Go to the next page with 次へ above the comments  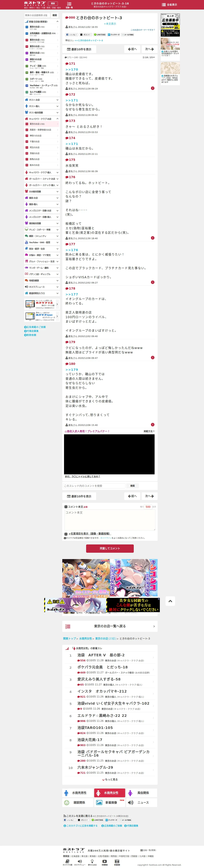pos(149,49)
